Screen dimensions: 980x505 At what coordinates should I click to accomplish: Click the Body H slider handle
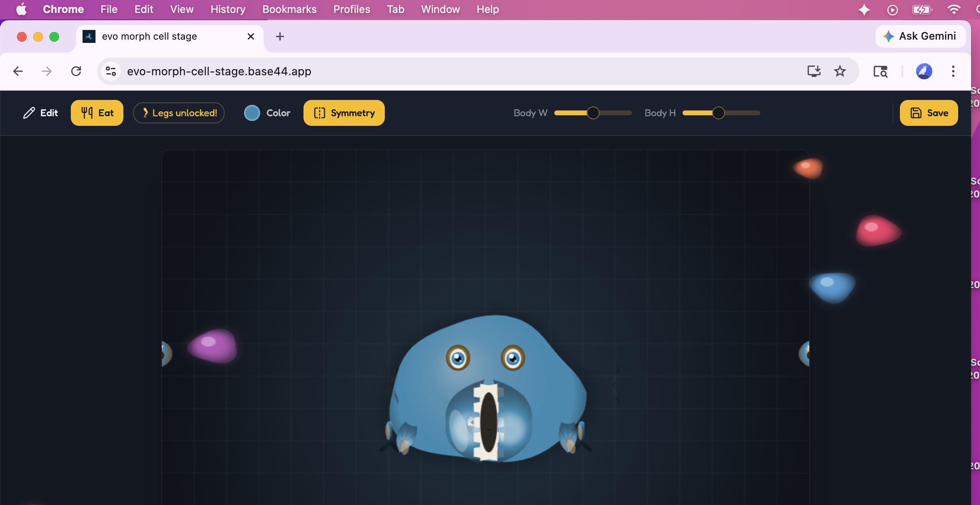718,113
